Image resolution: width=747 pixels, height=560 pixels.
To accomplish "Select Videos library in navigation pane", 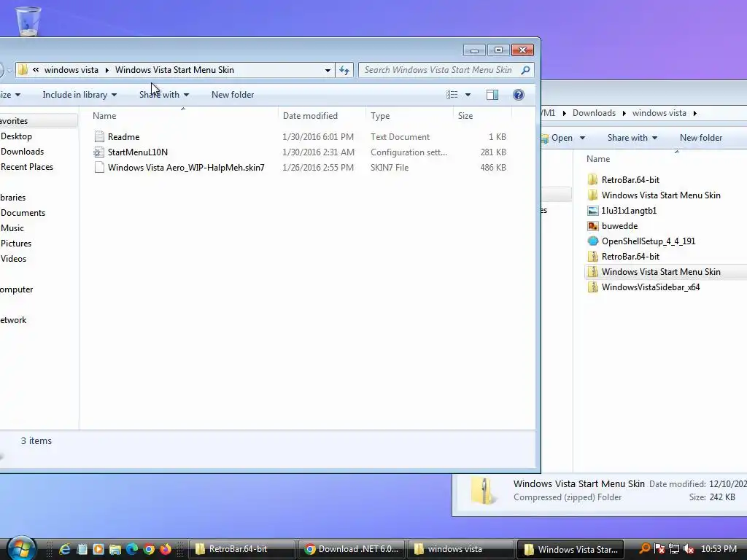I will [13, 259].
